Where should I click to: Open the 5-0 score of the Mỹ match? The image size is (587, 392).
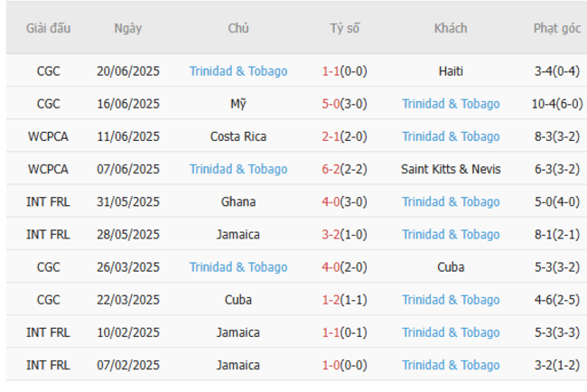(x=331, y=104)
